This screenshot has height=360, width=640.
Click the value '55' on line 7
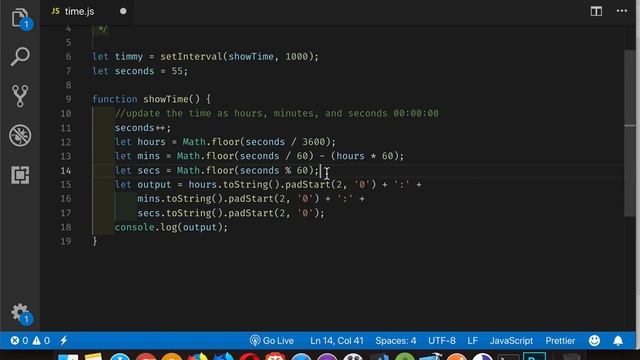[177, 71]
